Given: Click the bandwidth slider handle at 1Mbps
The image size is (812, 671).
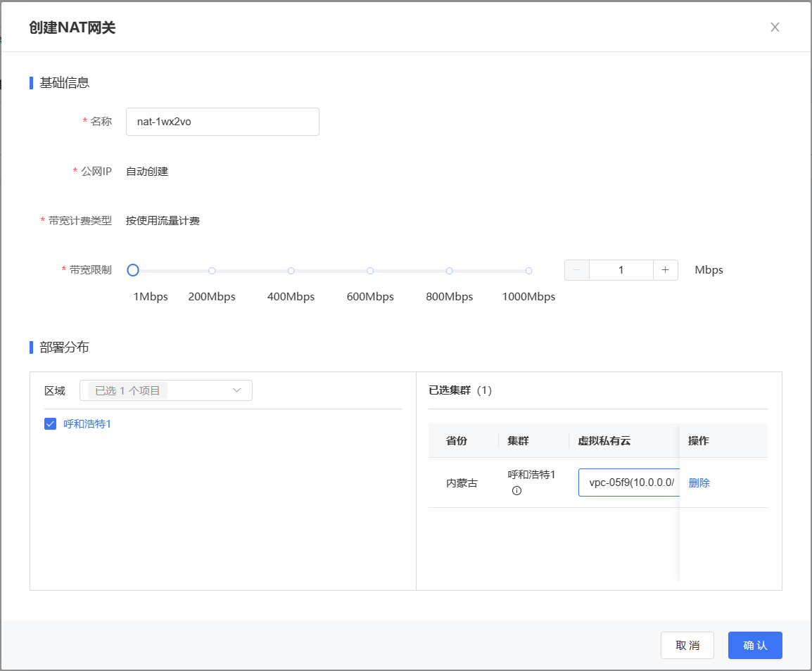Looking at the screenshot, I should tap(133, 271).
